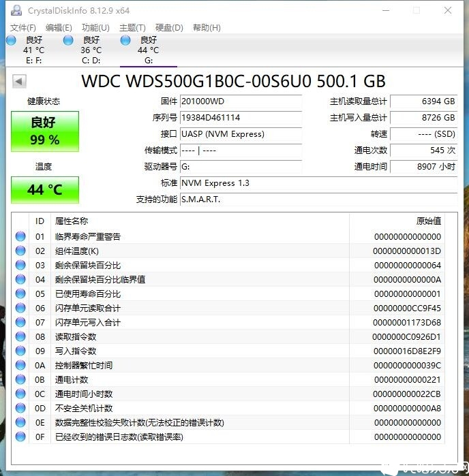Click status icon for attribute 0B
The height and width of the screenshot is (476, 469).
(20, 379)
